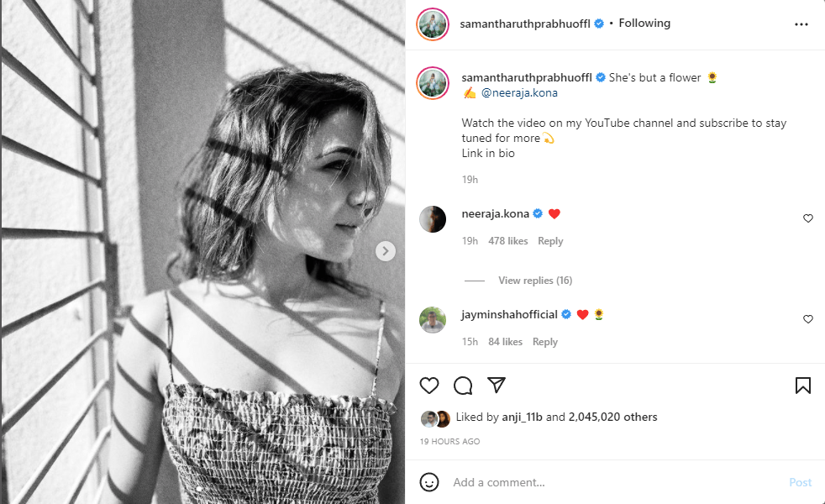This screenshot has width=825, height=504.
Task: Go to the next photo with the arrow
Action: (385, 251)
